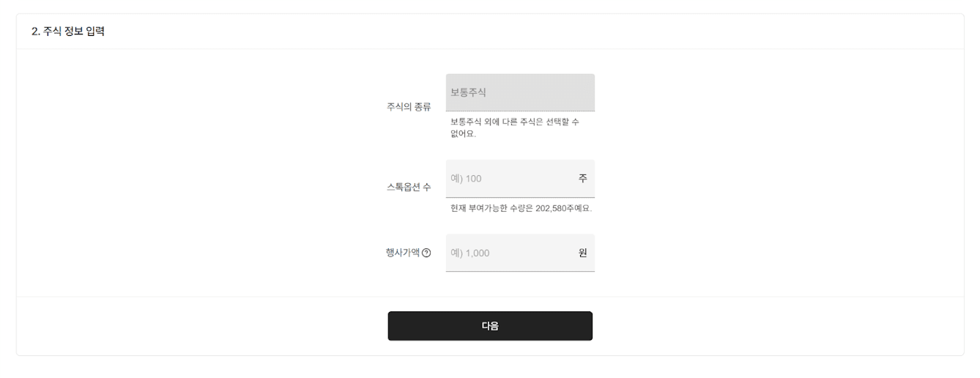Screen dimensions: 980x378
Task: Open the help tooltip icon beside 행사가액
Action: [426, 253]
